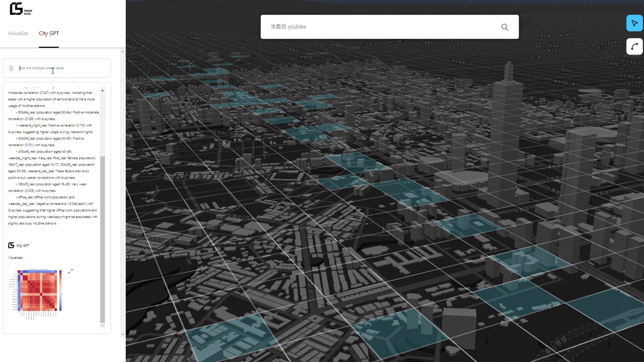Click sidebar outer scrollbar up arrow
644x362 pixels.
pyautogui.click(x=122, y=51)
